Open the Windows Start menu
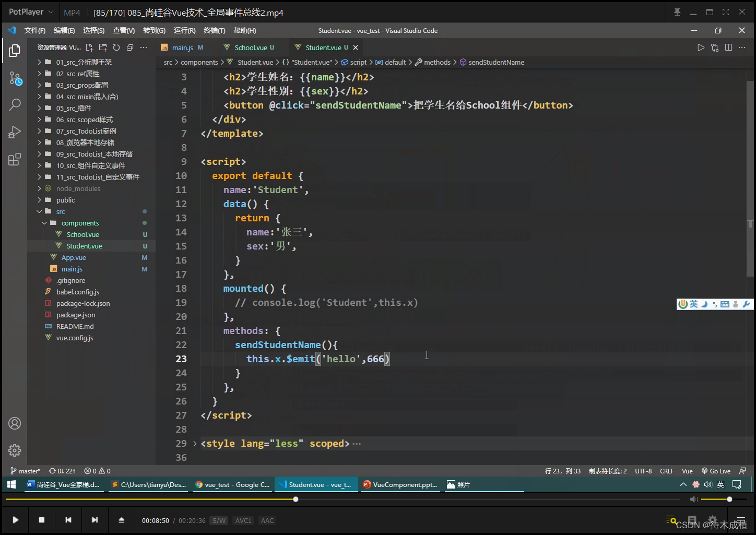 tap(11, 484)
